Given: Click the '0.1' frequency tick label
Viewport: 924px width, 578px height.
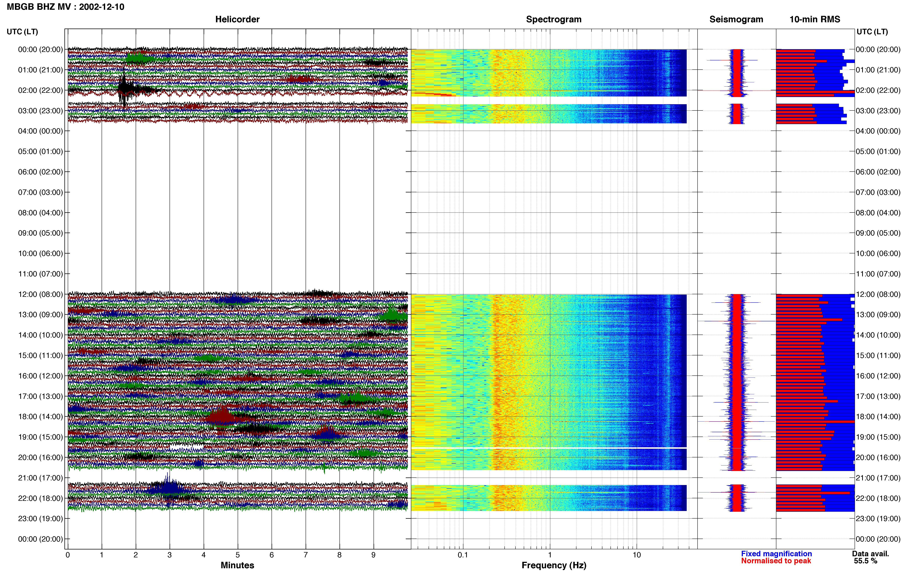Looking at the screenshot, I should pyautogui.click(x=463, y=555).
